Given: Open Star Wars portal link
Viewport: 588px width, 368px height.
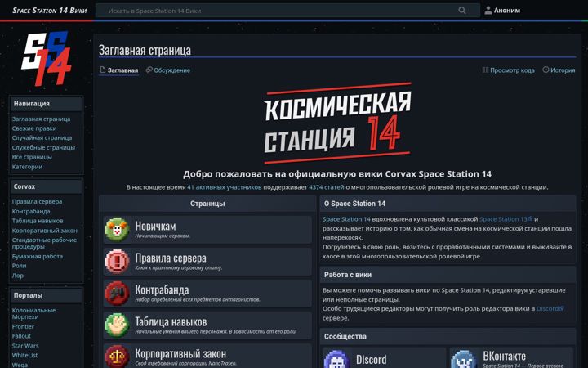Looking at the screenshot, I should 25,346.
